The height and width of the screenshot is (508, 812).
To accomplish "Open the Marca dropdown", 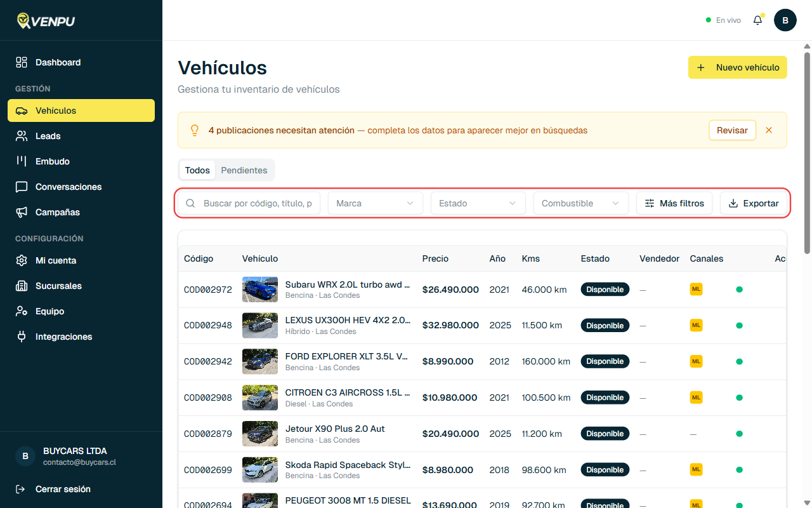I will (375, 203).
